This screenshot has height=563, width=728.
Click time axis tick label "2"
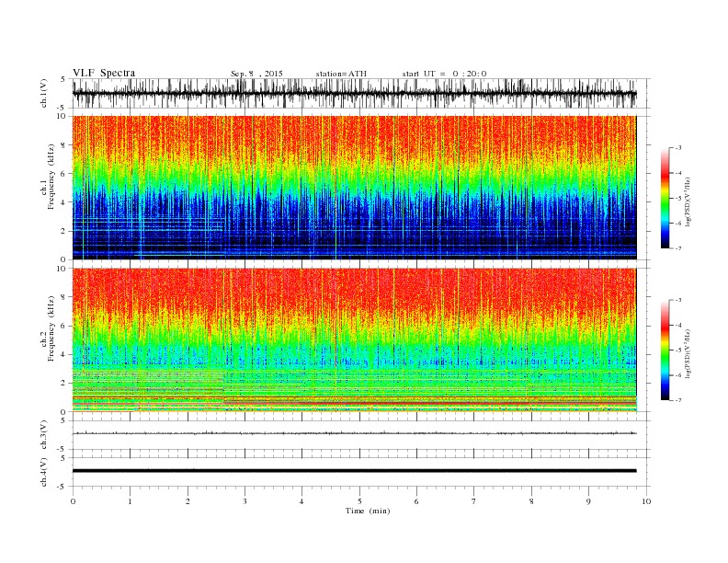coord(188,501)
